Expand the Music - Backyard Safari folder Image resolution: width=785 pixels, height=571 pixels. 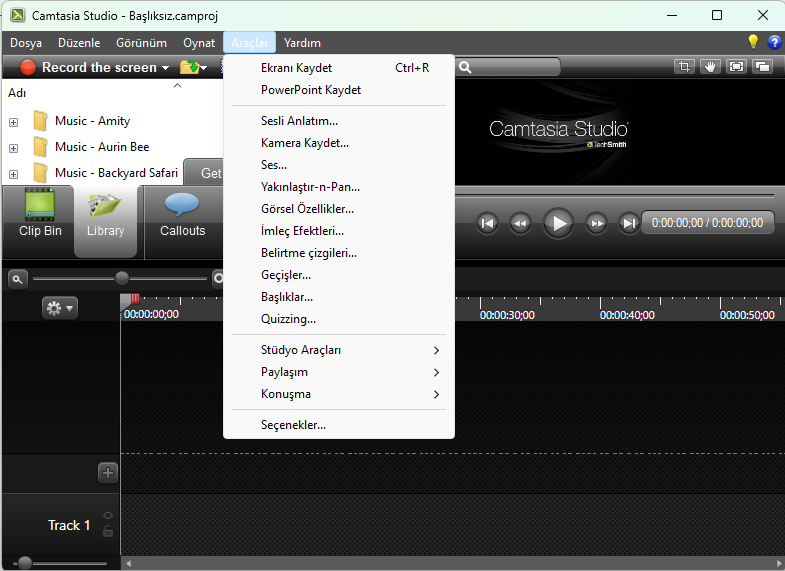14,174
